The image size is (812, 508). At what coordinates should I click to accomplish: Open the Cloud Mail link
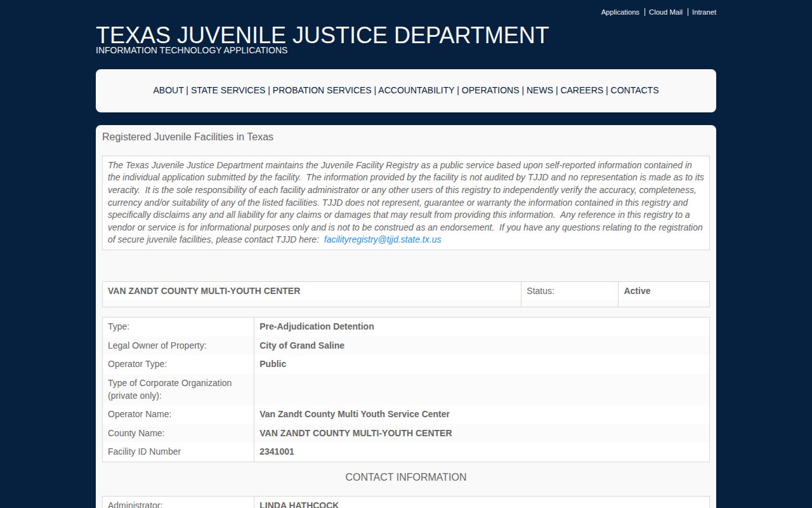click(665, 12)
